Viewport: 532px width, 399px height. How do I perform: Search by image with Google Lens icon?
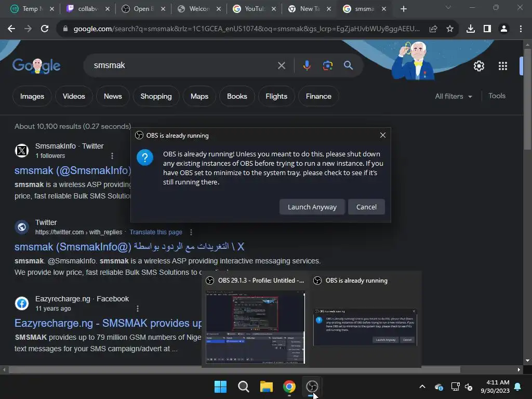(327, 65)
